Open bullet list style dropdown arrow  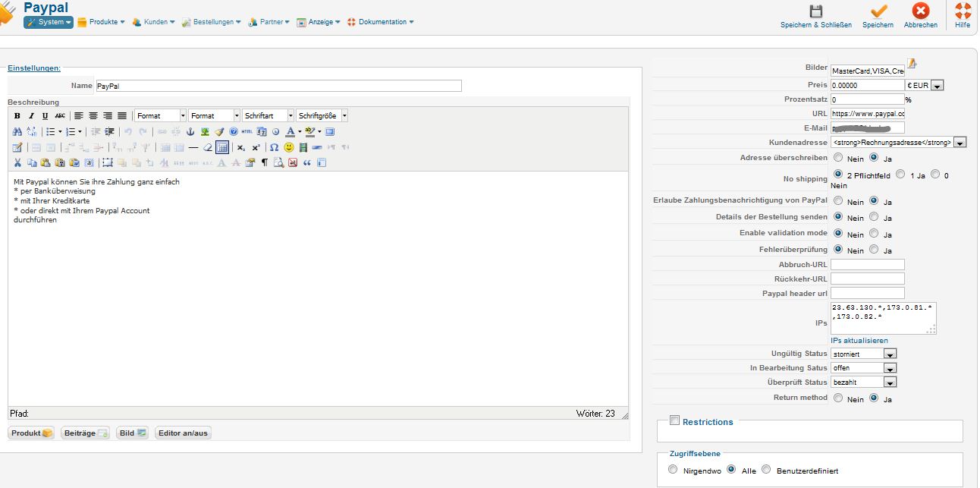(x=60, y=132)
